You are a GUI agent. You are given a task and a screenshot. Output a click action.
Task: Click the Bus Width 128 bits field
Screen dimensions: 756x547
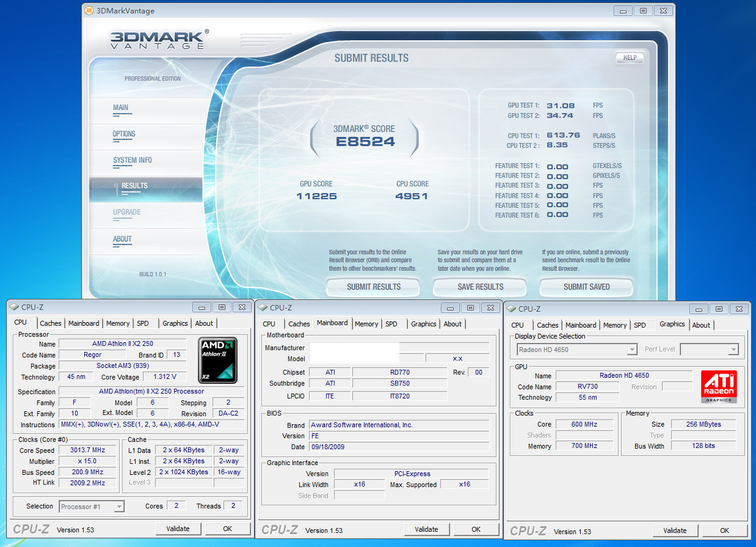[703, 446]
